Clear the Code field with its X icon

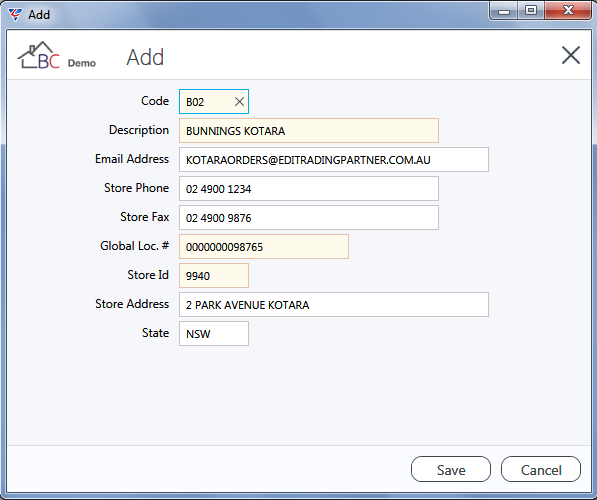[239, 102]
